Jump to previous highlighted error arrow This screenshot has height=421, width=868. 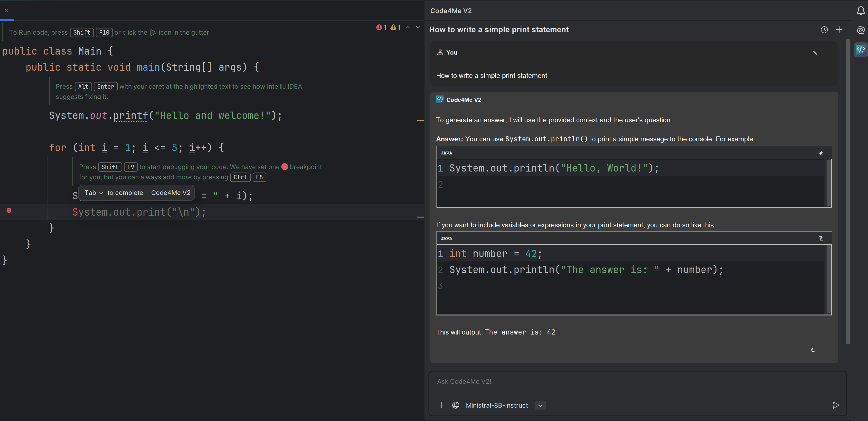(408, 27)
